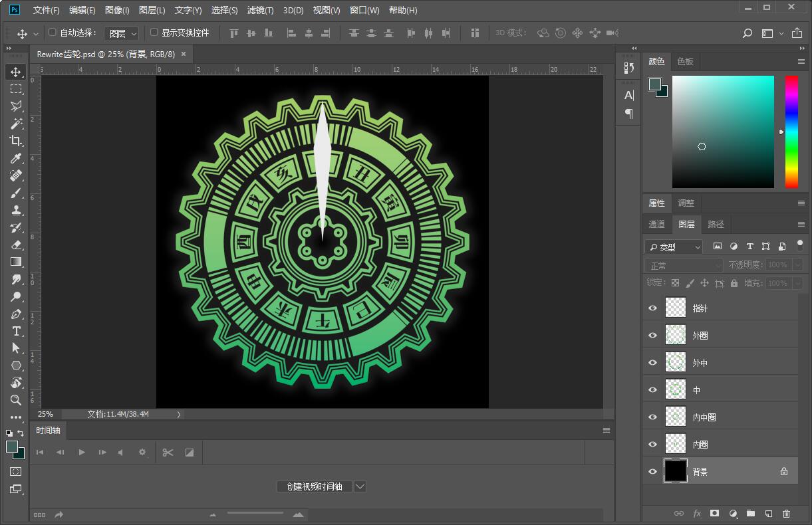
Task: Select the Dodge tool
Action: click(16, 296)
